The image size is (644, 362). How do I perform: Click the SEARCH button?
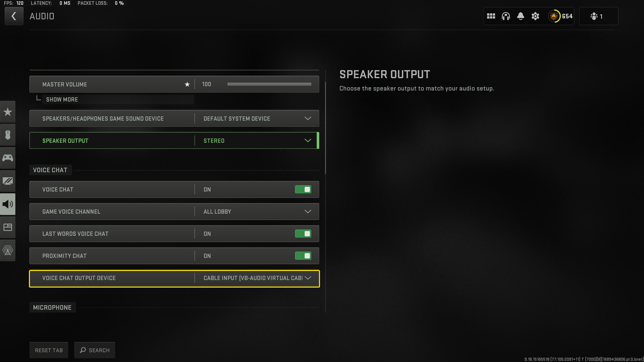94,350
